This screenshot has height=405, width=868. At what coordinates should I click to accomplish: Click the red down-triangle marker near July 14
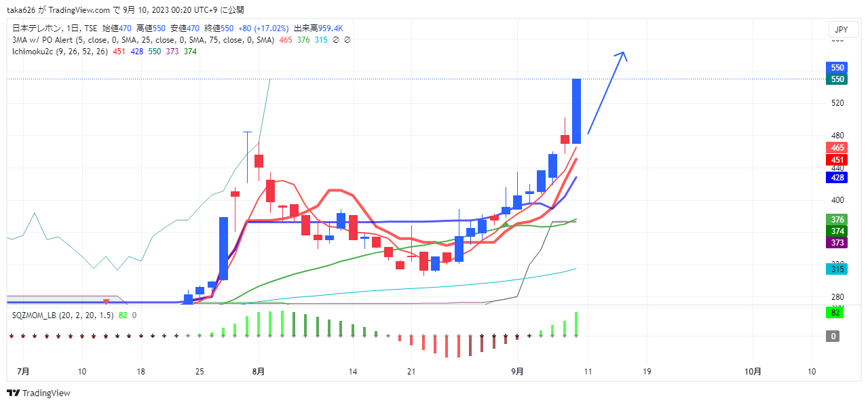pyautogui.click(x=106, y=301)
